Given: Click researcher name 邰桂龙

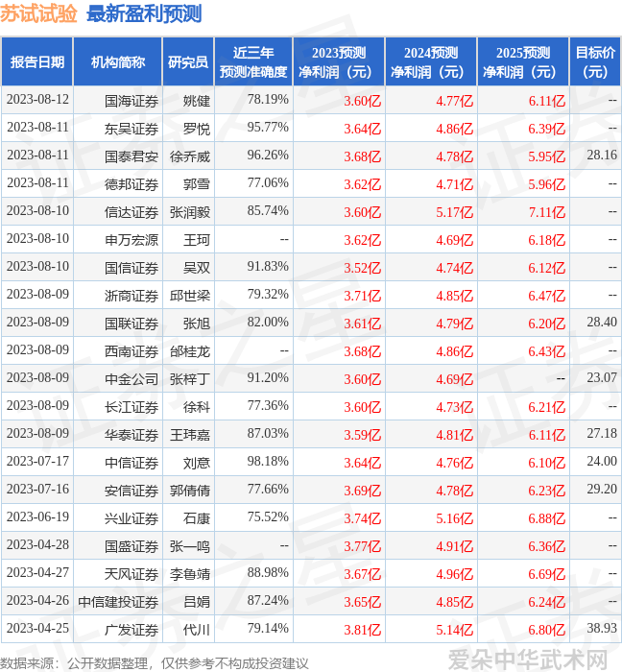Looking at the screenshot, I should tap(190, 352).
